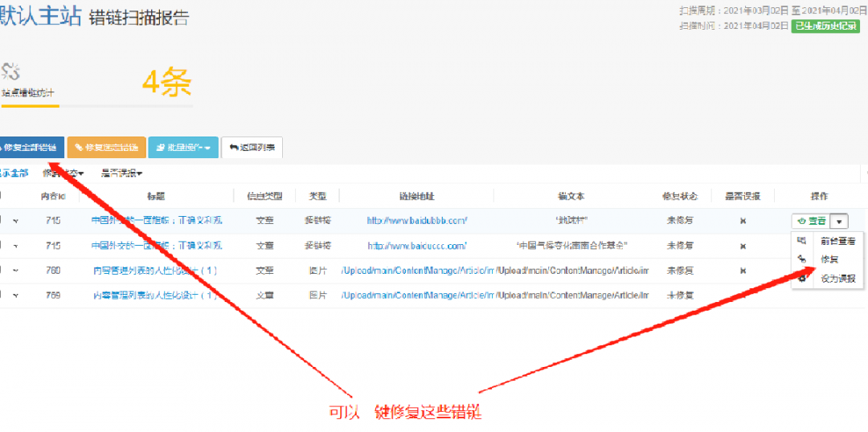Click the link icon beside 修复 menu item
868x432 pixels.
tap(801, 259)
